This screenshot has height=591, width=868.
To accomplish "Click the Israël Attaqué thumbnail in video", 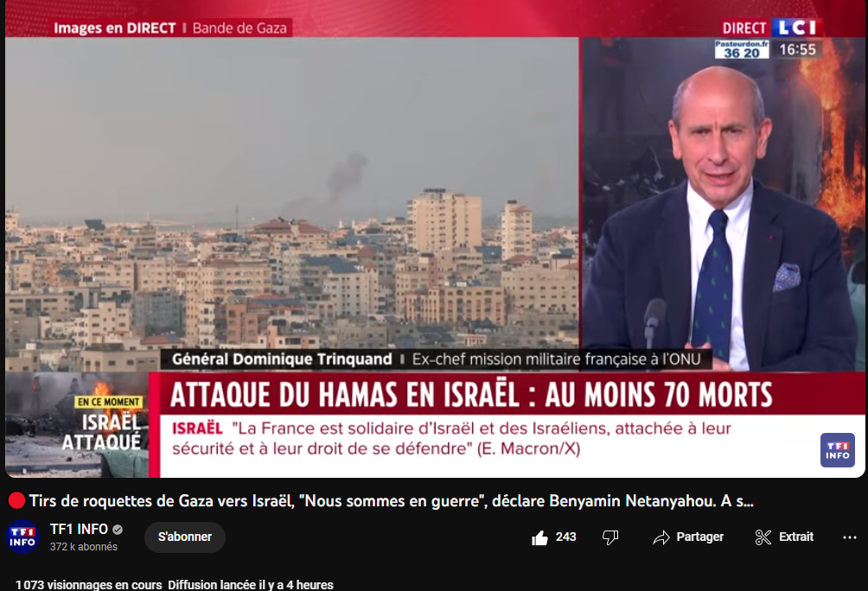I will tap(77, 425).
